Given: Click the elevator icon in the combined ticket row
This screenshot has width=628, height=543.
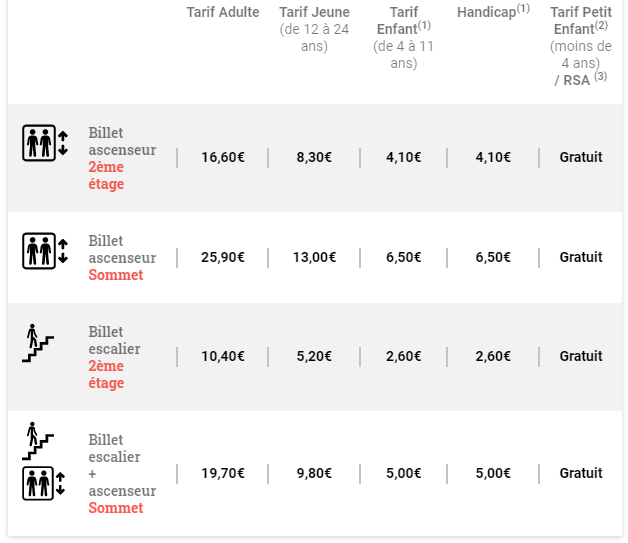Looking at the screenshot, I should 44,483.
